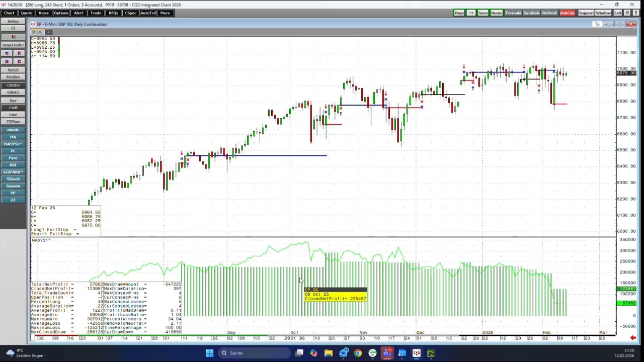
Task: Toggle the BBnds study
Action: pyautogui.click(x=13, y=130)
